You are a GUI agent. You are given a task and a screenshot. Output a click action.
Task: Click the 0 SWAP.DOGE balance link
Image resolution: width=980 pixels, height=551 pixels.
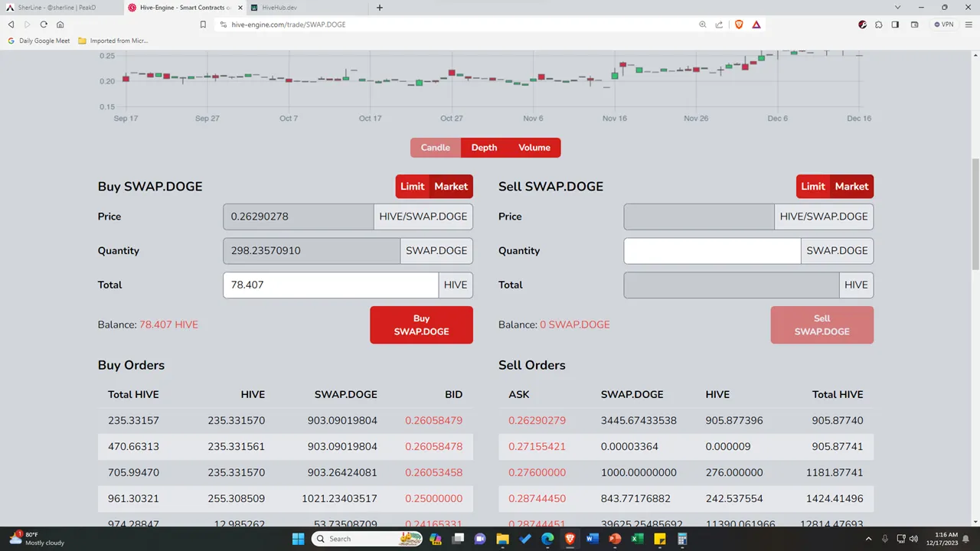(x=575, y=324)
